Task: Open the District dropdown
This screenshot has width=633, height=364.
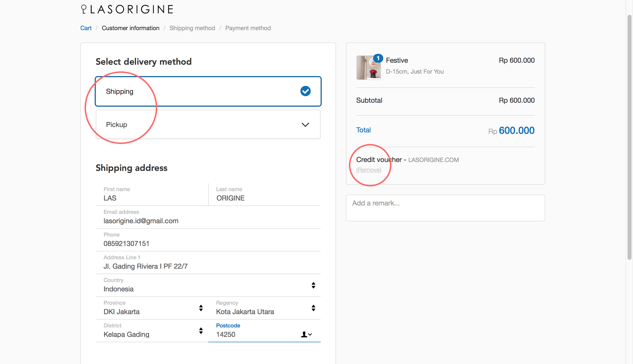Action: point(152,331)
